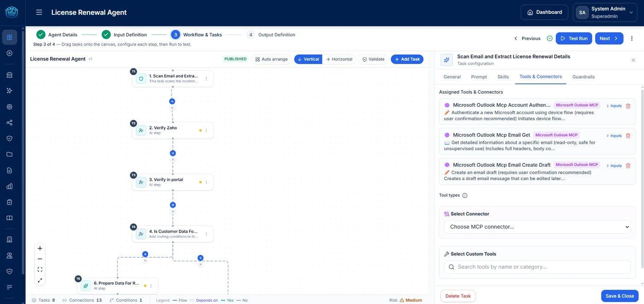Open System Admin user menu
Viewport: 644px width, 304px height.
tap(605, 12)
